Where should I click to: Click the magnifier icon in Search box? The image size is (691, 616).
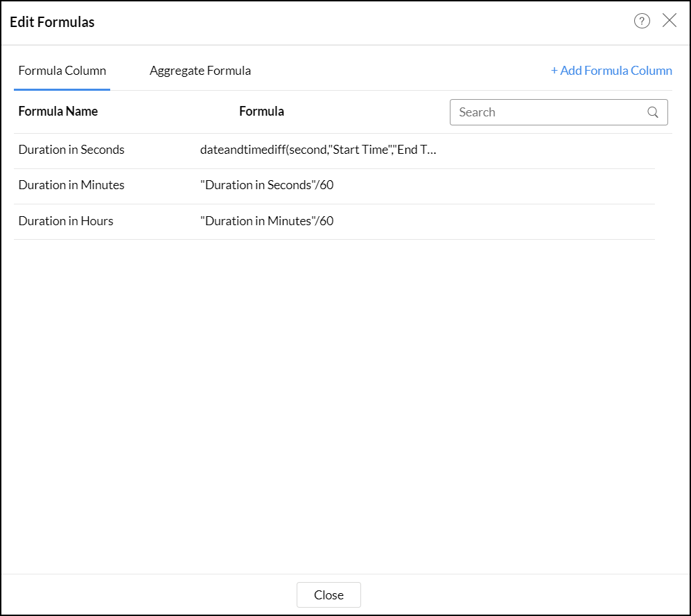(653, 112)
